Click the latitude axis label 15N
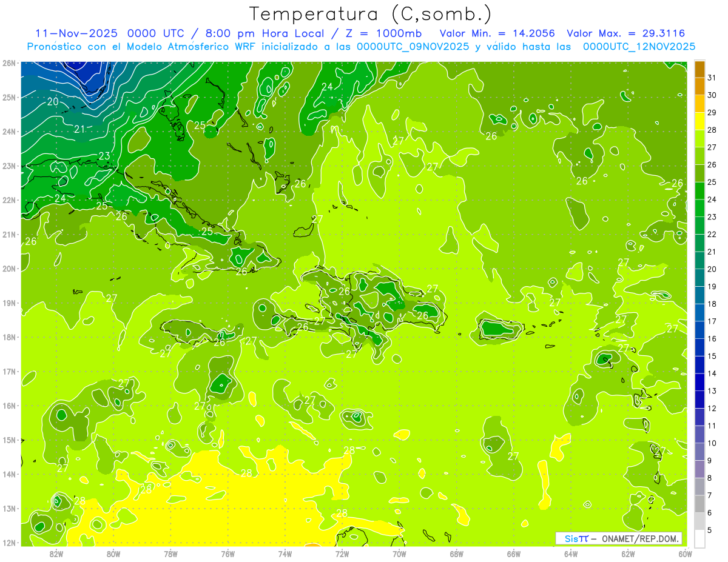The image size is (728, 562). tap(8, 440)
